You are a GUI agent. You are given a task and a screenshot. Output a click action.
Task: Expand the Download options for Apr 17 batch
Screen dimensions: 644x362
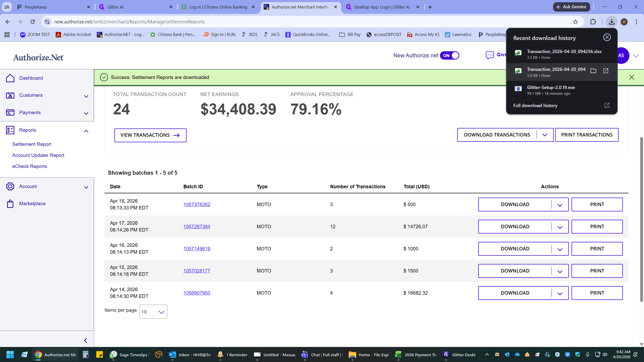coord(560,227)
